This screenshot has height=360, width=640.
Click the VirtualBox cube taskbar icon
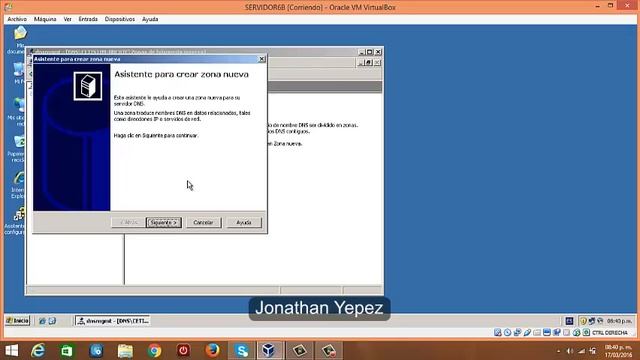tap(269, 351)
